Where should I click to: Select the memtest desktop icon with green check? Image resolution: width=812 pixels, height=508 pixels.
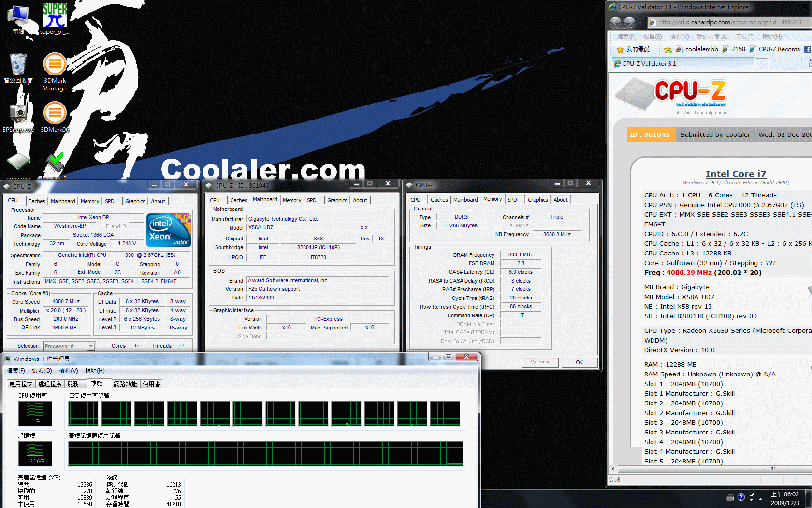pyautogui.click(x=54, y=166)
